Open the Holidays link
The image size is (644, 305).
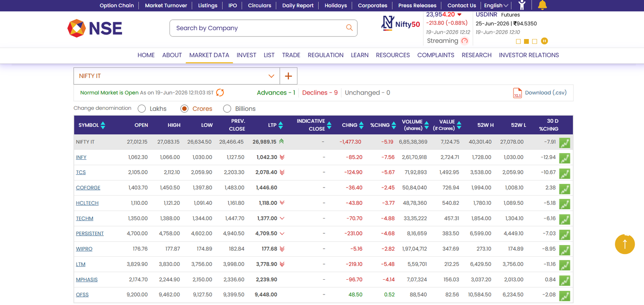(336, 5)
